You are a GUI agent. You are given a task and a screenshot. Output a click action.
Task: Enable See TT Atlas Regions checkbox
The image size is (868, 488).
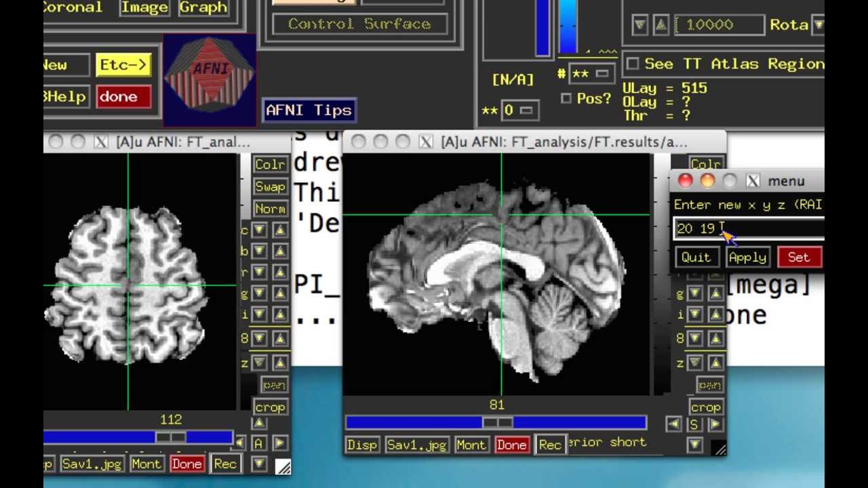tap(633, 64)
